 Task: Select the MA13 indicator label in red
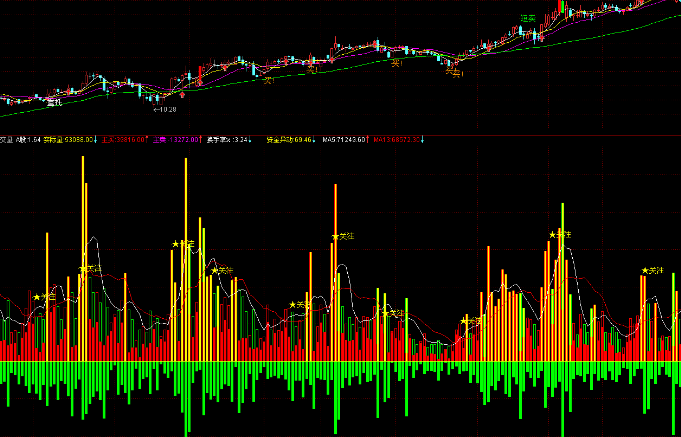click(398, 140)
